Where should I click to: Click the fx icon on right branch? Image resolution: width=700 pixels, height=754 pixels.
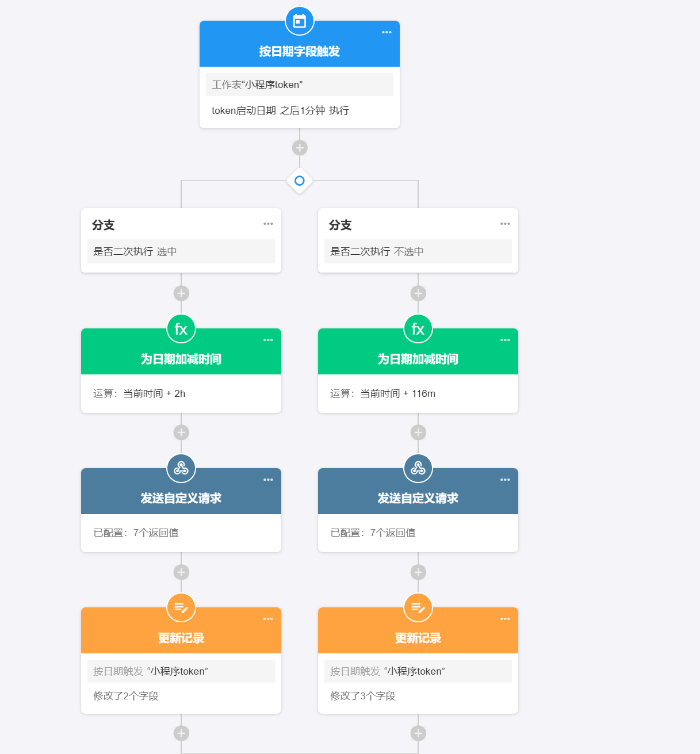coord(418,329)
